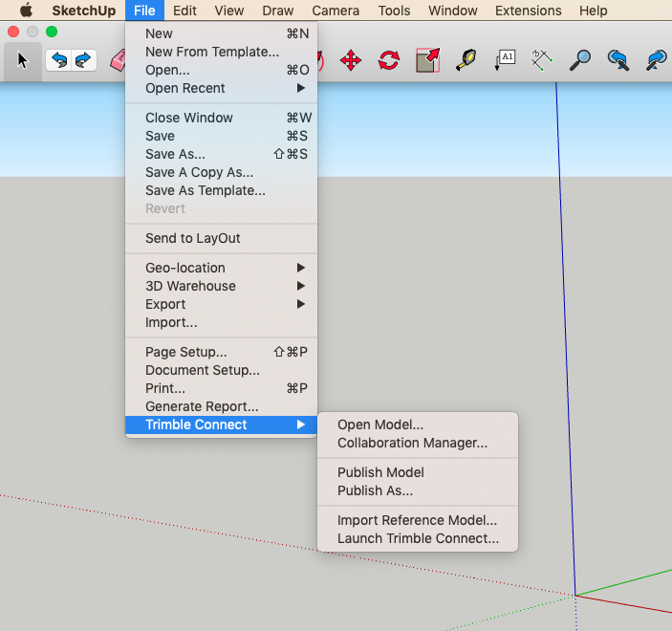
Task: Open the Apple menu
Action: point(26,11)
